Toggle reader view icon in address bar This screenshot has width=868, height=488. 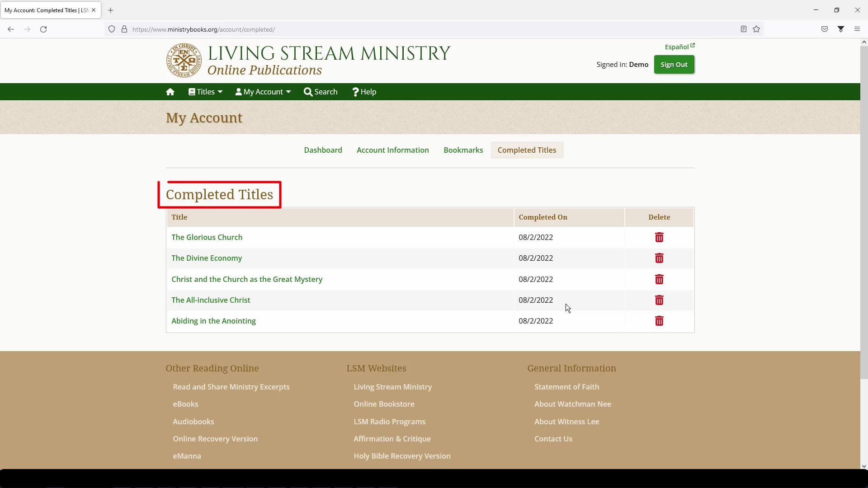(743, 29)
